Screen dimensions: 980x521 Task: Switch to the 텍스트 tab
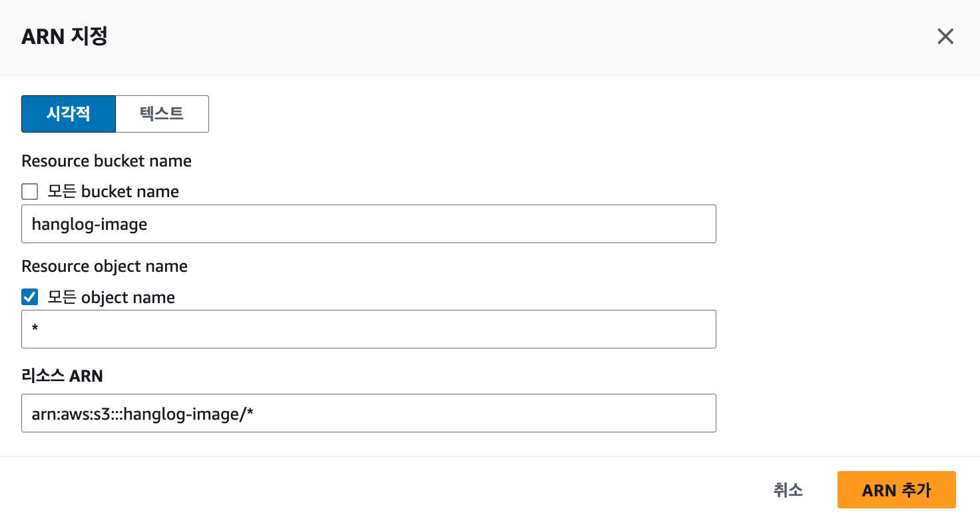(162, 114)
